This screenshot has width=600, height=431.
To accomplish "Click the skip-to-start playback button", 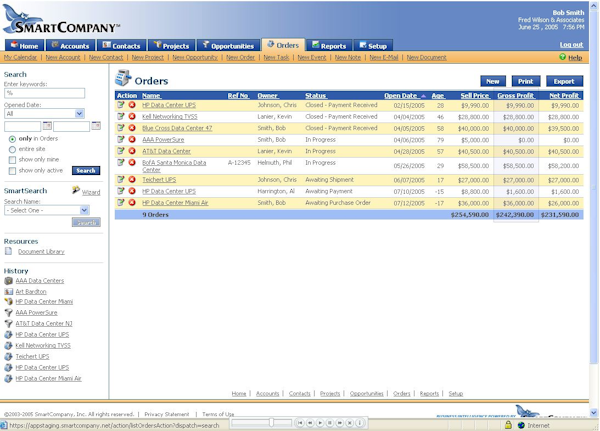I will (300, 423).
